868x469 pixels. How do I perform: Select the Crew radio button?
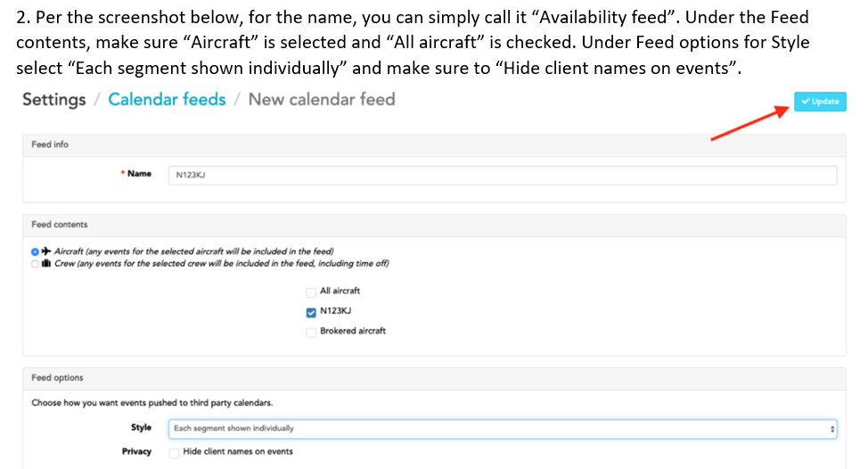tap(35, 263)
